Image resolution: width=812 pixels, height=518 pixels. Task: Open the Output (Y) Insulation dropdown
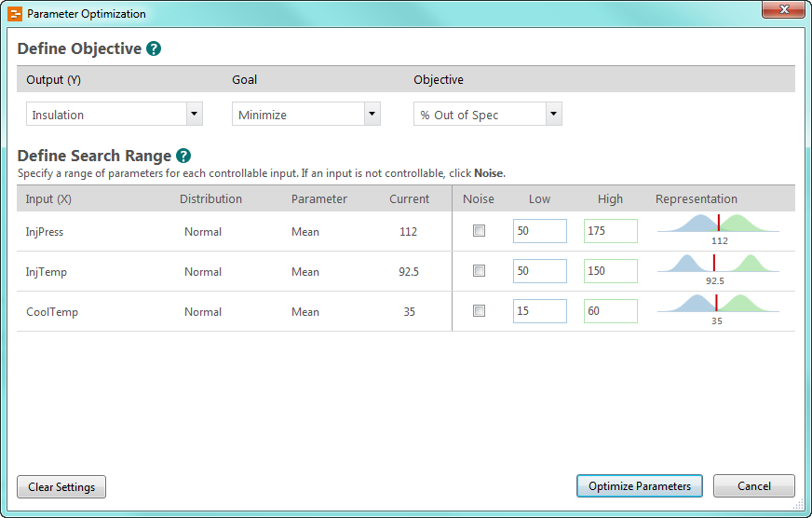[x=194, y=115]
